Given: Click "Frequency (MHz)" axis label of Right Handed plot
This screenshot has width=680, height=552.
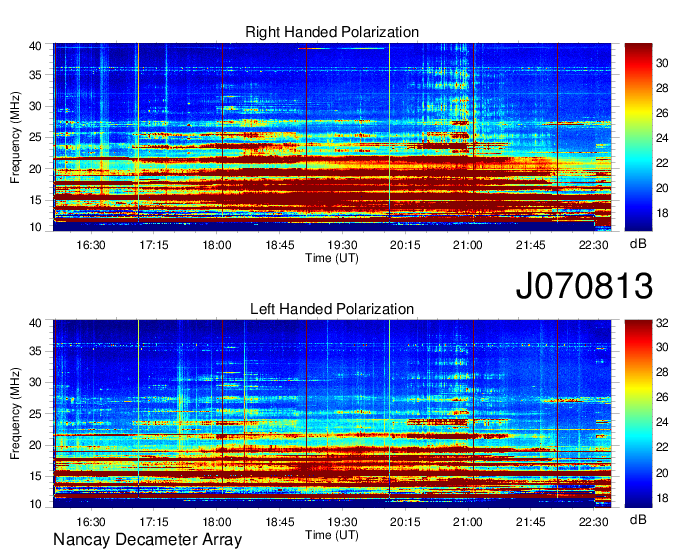Looking at the screenshot, I should (x=15, y=137).
